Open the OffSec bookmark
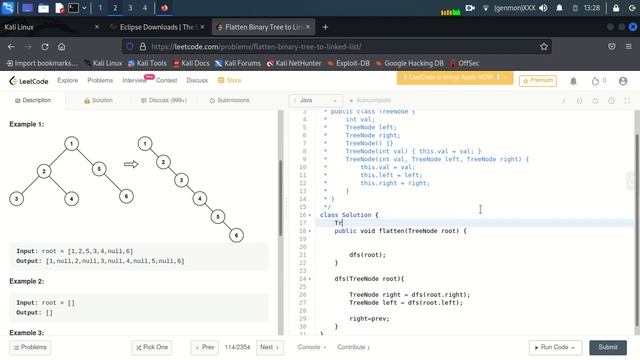 (464, 63)
